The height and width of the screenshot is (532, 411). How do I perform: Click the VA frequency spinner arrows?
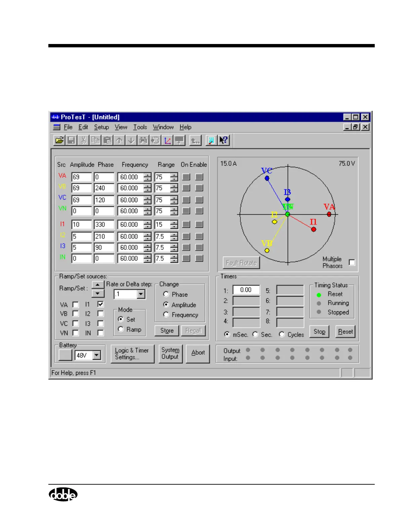147,177
